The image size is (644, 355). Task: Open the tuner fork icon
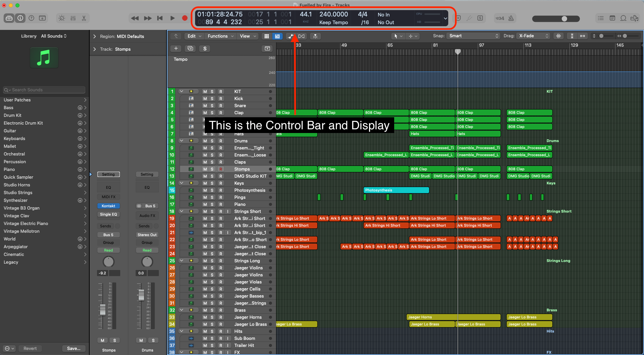pyautogui.click(x=469, y=18)
